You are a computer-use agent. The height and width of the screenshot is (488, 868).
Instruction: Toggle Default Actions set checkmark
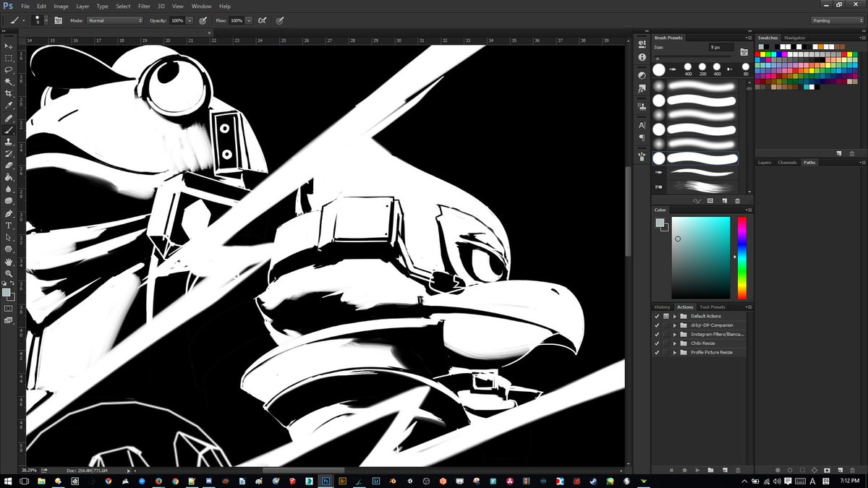point(657,316)
